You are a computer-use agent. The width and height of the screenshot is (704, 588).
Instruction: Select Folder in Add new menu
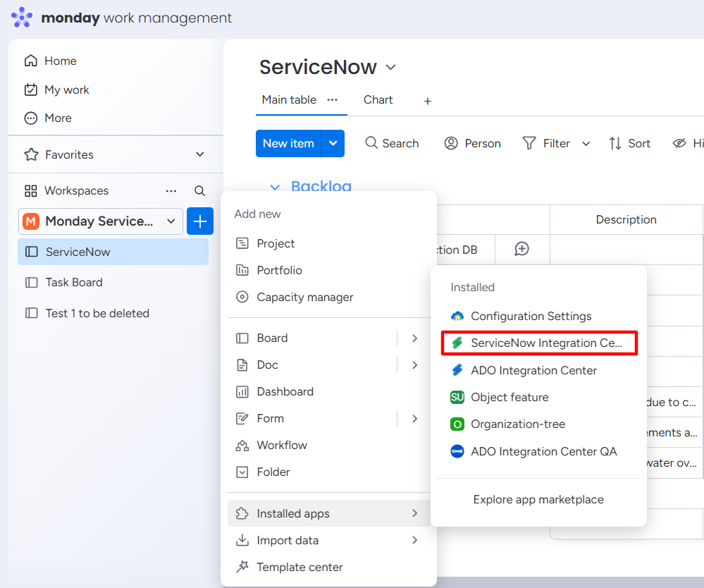328,472
